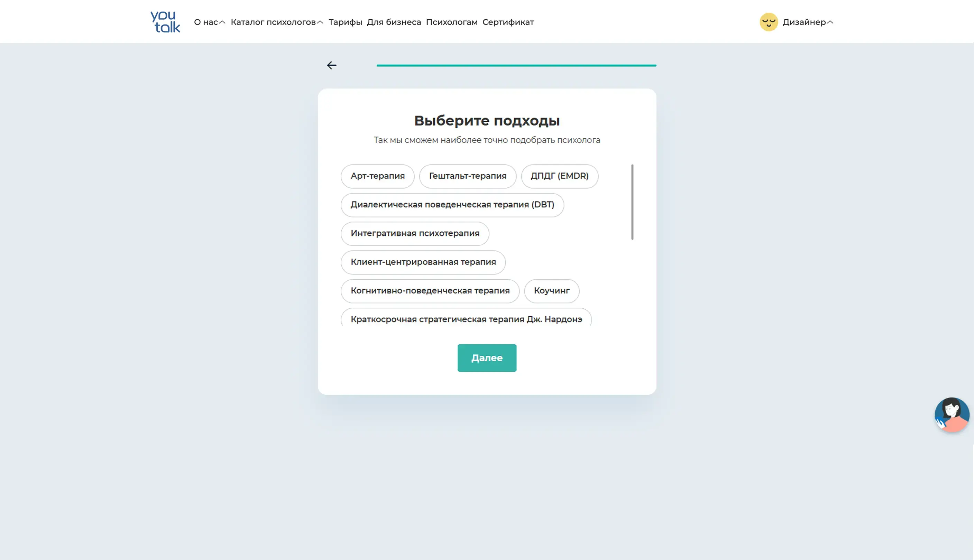This screenshot has height=560, width=974.
Task: Open the Тарифы page
Action: [x=345, y=22]
